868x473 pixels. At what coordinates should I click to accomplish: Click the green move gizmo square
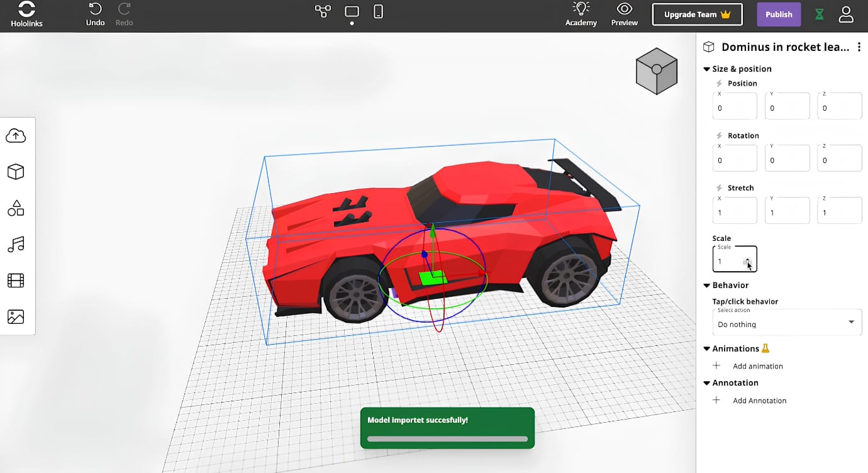[x=433, y=278]
